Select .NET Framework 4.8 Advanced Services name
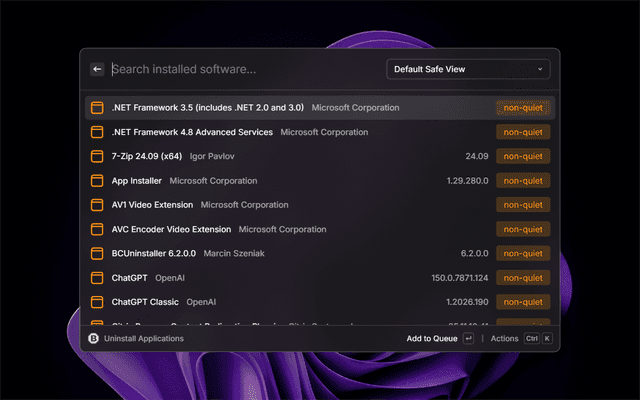Image resolution: width=640 pixels, height=400 pixels. coord(192,132)
